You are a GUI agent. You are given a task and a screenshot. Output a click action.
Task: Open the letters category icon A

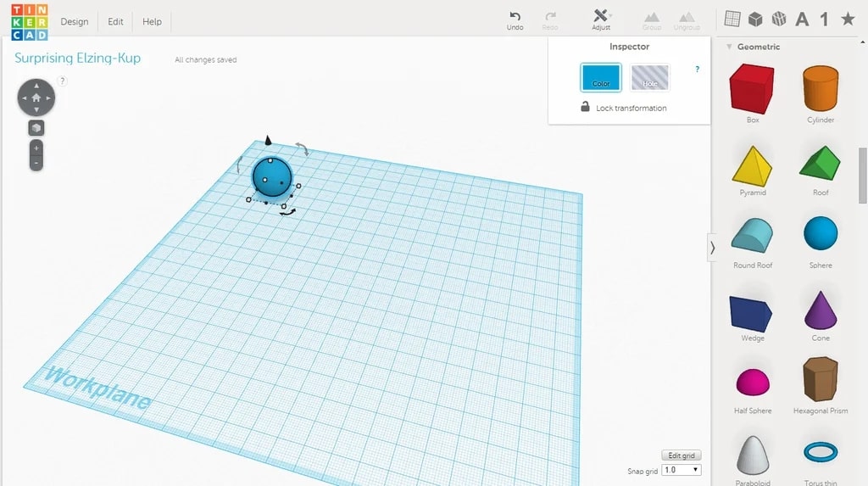[x=802, y=20]
